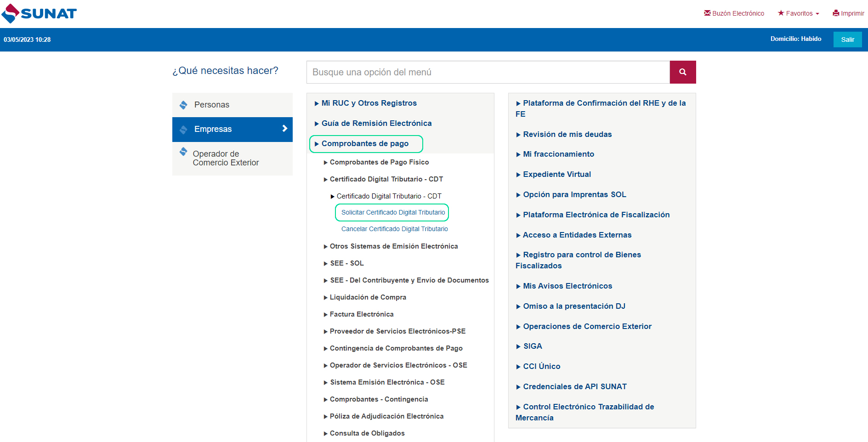Expand Guía de Remisión Electrónica
The width and height of the screenshot is (868, 442).
pos(376,124)
